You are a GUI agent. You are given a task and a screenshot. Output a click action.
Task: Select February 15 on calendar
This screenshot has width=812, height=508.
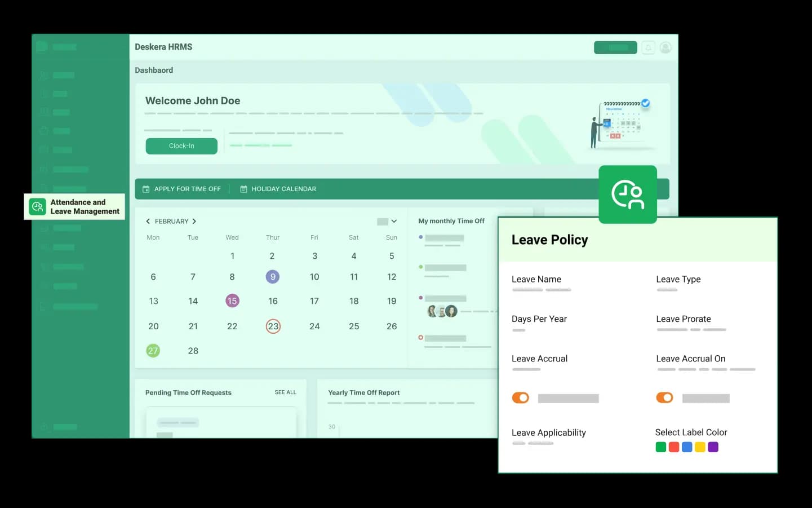[232, 301]
